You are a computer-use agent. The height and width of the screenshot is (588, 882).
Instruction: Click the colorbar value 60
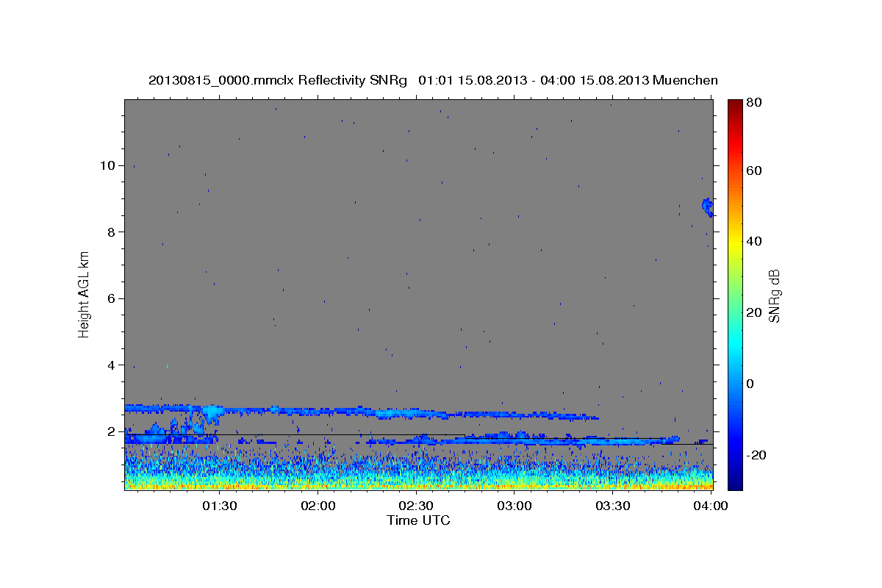pos(756,171)
